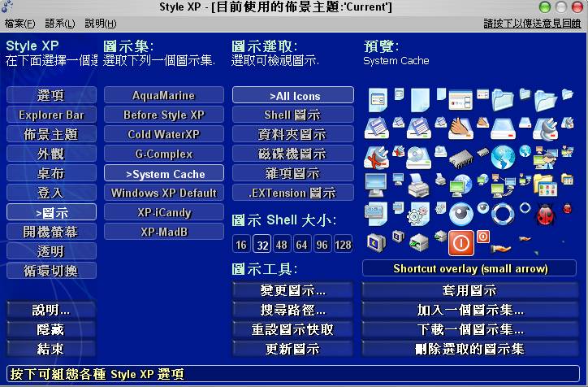The image size is (588, 387).
Task: Click the 更新圖示 button
Action: 293,349
